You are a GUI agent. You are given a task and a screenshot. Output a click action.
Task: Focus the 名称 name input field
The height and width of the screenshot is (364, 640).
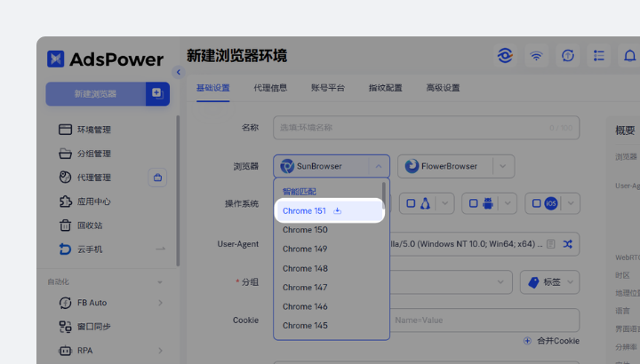[426, 128]
